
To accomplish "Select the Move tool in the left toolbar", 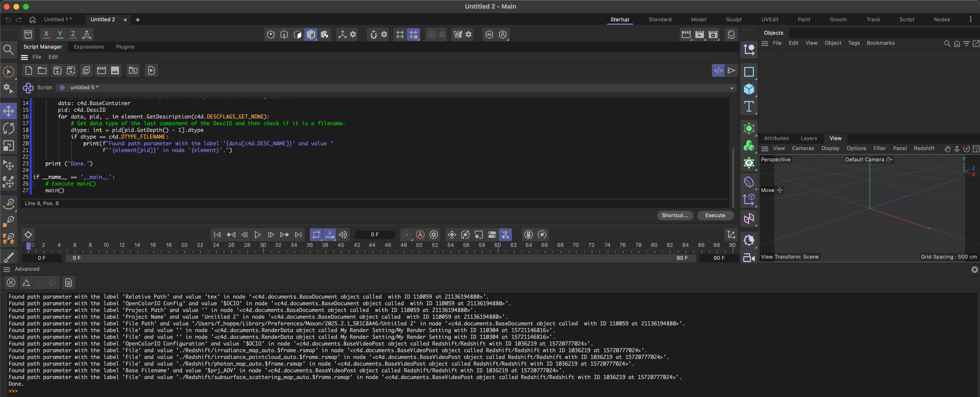I will coord(8,111).
